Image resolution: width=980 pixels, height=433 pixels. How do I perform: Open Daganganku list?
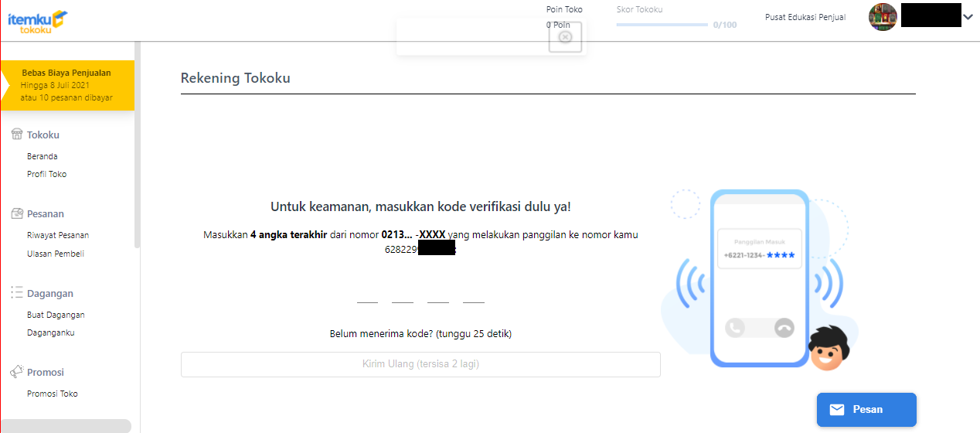coord(51,332)
